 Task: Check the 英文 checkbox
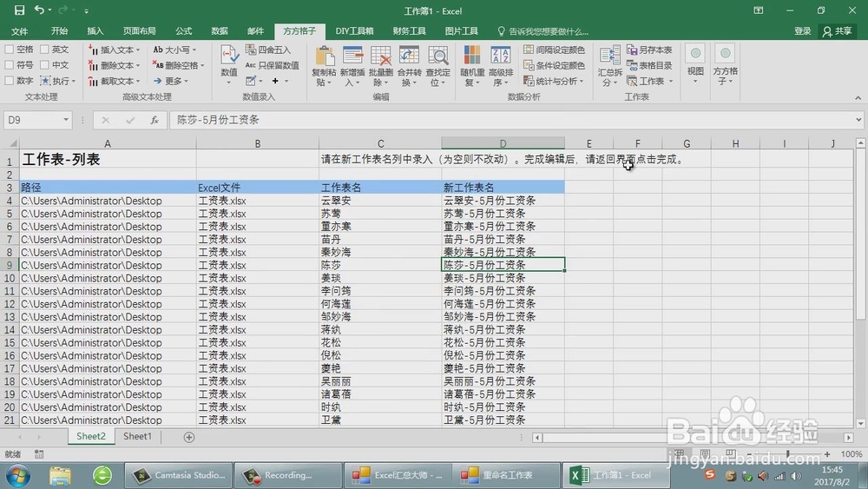(44, 50)
